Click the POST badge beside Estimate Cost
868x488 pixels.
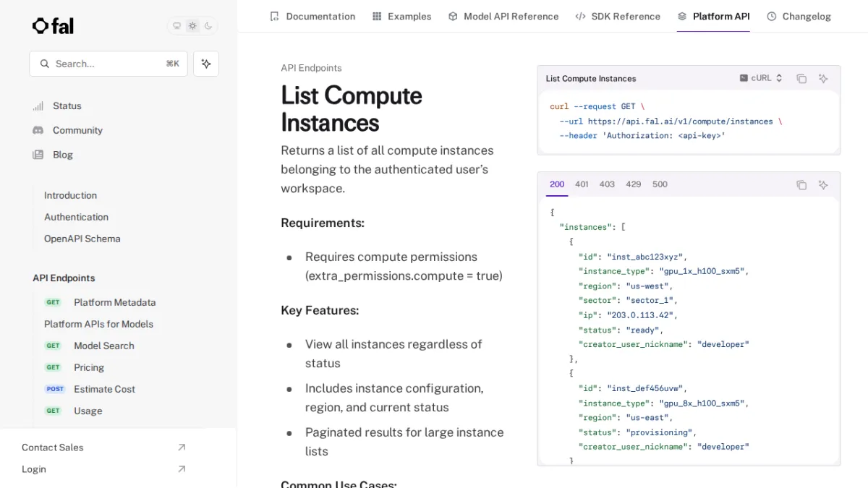pyautogui.click(x=55, y=389)
